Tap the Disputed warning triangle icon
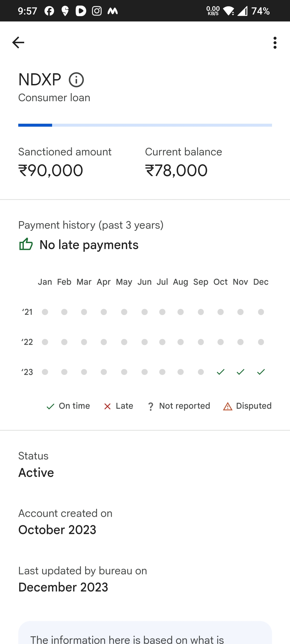290x644 pixels. tap(227, 407)
